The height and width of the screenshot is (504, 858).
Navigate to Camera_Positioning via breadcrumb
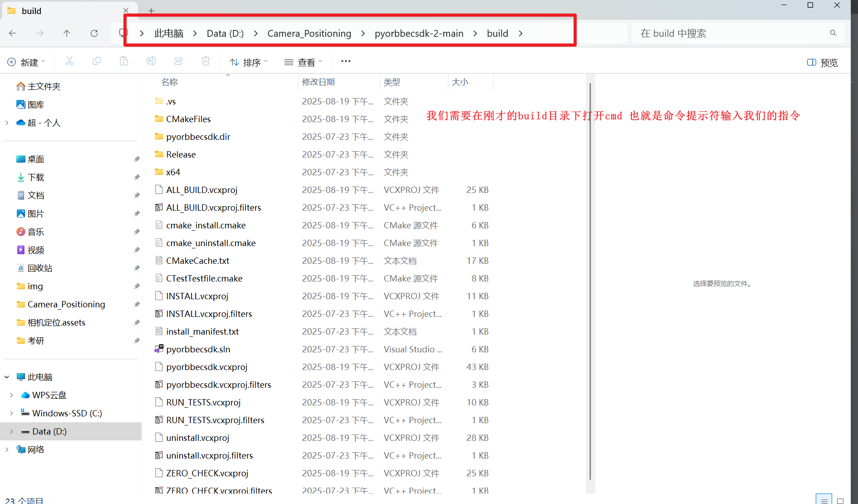click(309, 33)
